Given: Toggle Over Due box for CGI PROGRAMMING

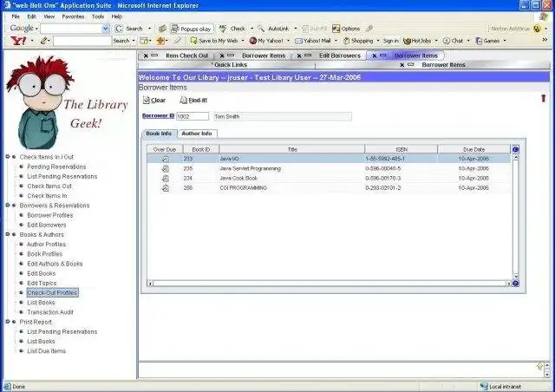Looking at the screenshot, I should pyautogui.click(x=166, y=188).
